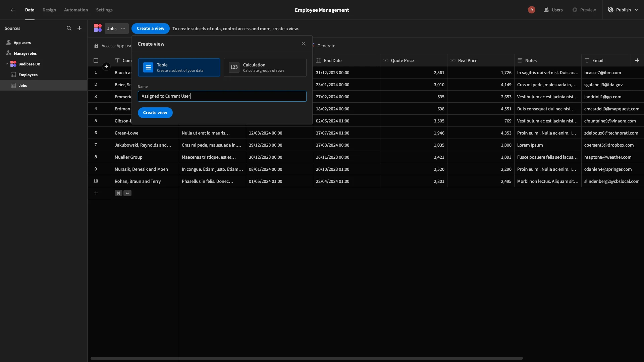
Task: Add a new row with bottom plus icon
Action: click(x=96, y=193)
